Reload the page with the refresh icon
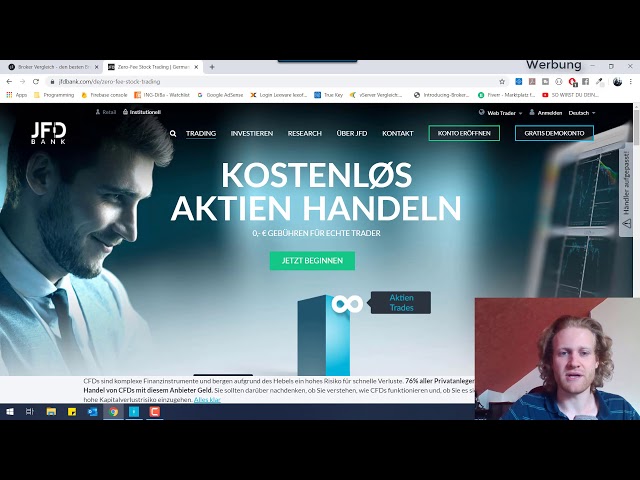Screen dimensions: 640x480 [x=36, y=81]
